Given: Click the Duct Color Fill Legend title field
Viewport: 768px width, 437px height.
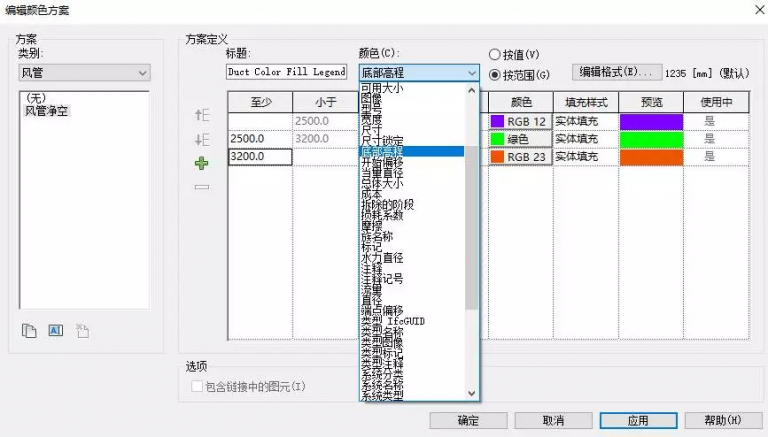Looking at the screenshot, I should click(x=286, y=73).
